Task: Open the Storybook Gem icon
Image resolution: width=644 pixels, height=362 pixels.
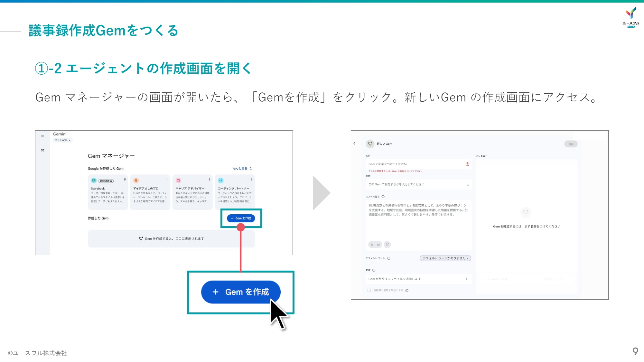Action: coord(94,181)
